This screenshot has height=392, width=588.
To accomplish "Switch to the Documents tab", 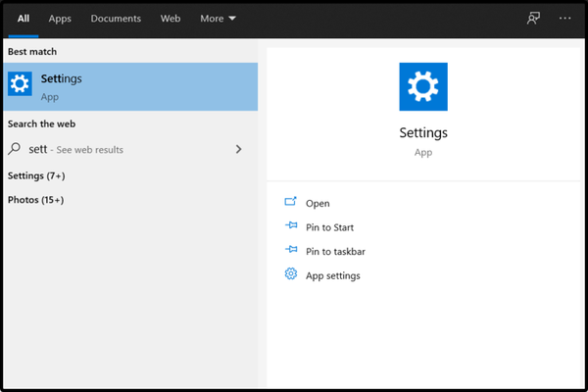I will [x=116, y=19].
